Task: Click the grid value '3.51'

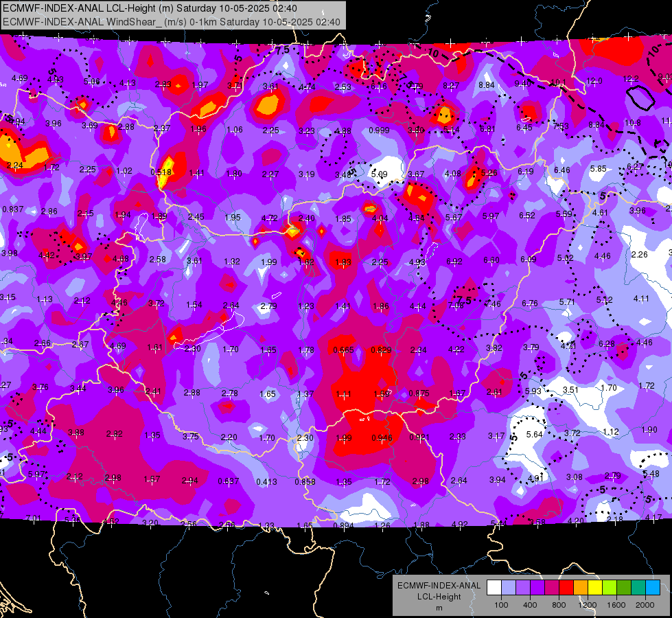Action: pyautogui.click(x=570, y=389)
